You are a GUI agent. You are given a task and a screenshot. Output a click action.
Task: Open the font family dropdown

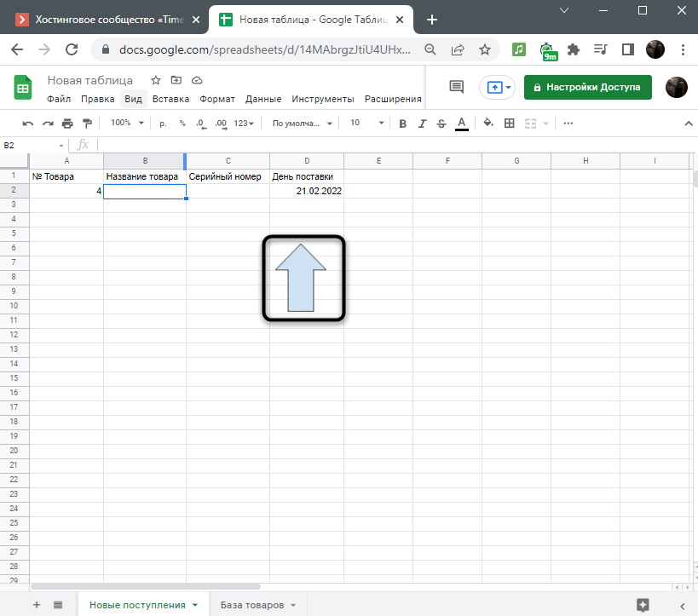coord(303,123)
